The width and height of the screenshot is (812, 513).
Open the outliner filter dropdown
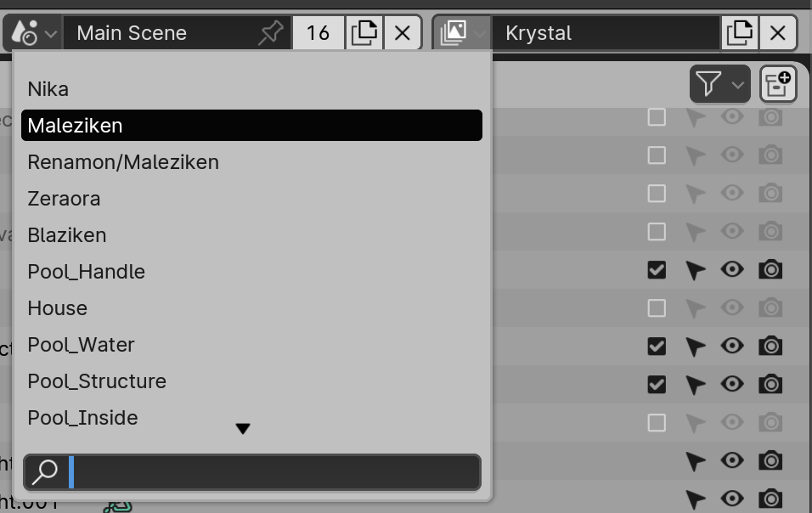[719, 83]
